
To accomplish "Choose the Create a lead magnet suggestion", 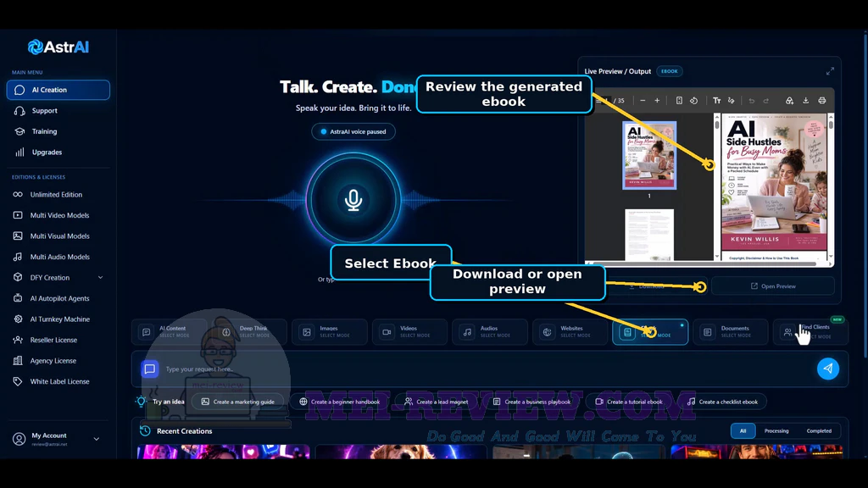I will click(x=437, y=402).
